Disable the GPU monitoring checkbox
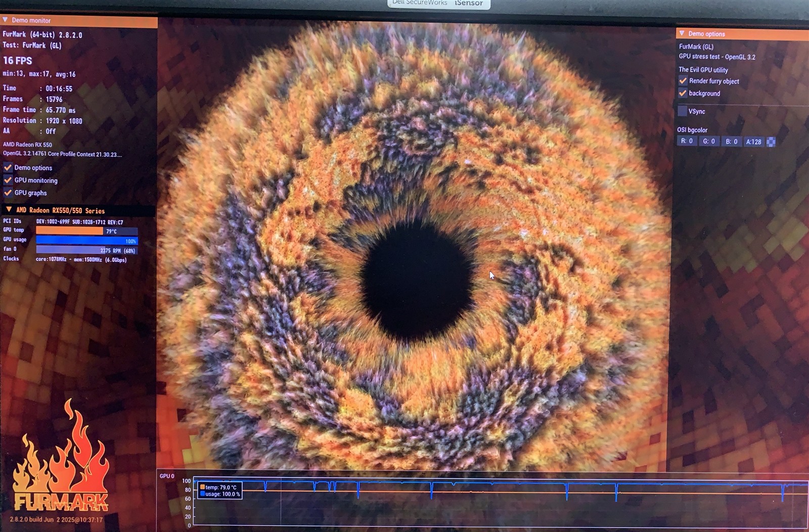The image size is (809, 532). point(8,180)
